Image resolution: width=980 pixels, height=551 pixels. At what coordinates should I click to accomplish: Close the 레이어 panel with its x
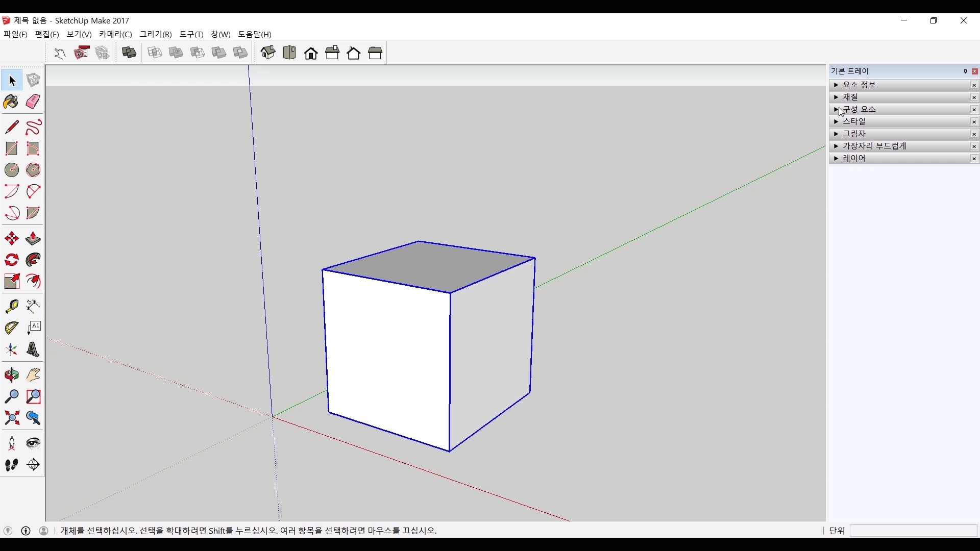974,159
